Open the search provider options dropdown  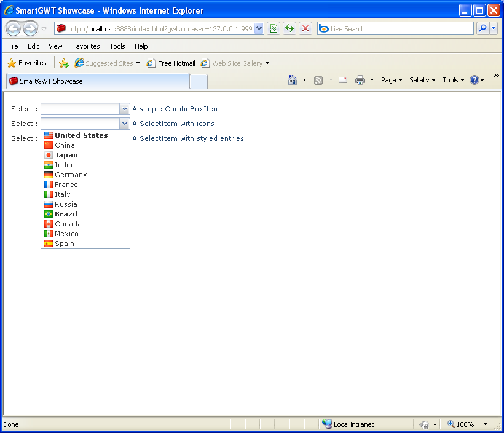point(494,29)
